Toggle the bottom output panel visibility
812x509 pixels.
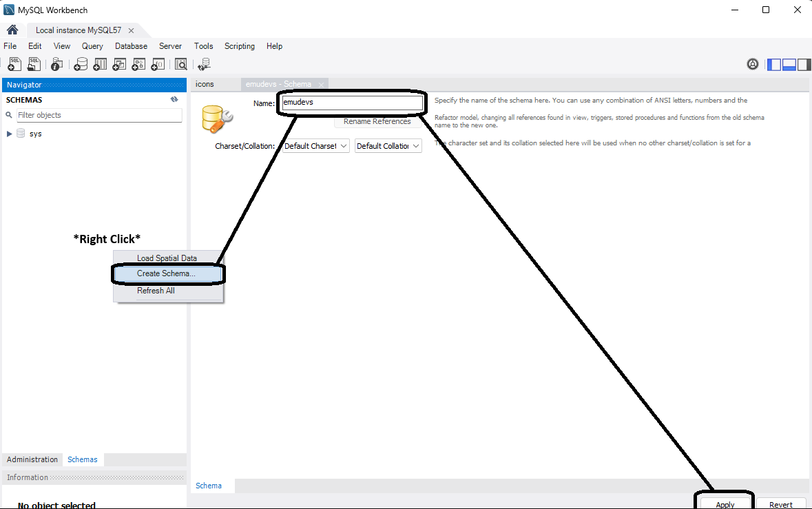[789, 64]
